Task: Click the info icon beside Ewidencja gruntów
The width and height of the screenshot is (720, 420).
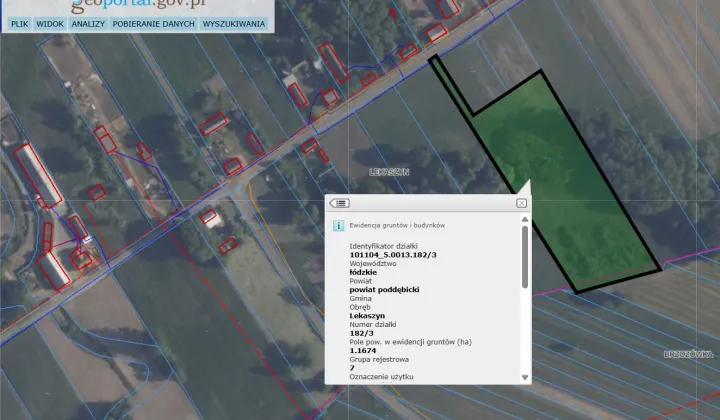Action: [338, 225]
